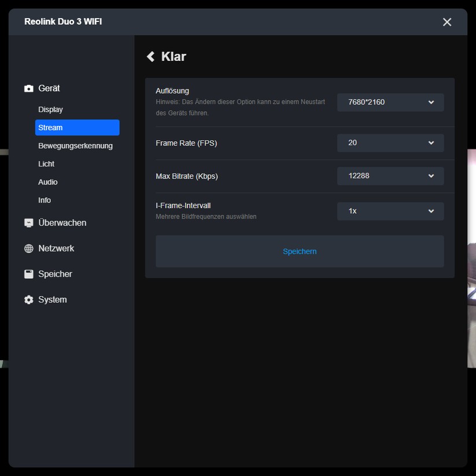Open the I-Frame-Intervall dropdown
Screen dimensions: 476x476
tap(390, 211)
